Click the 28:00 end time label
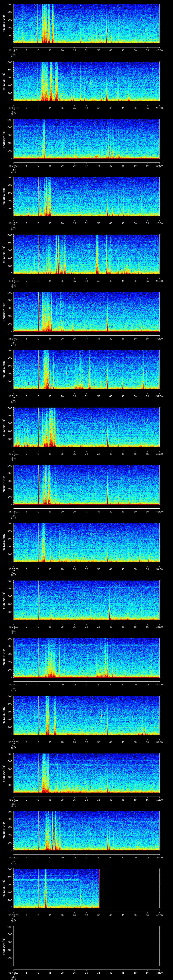Viewport: 173px width, 980px height. pyautogui.click(x=160, y=223)
